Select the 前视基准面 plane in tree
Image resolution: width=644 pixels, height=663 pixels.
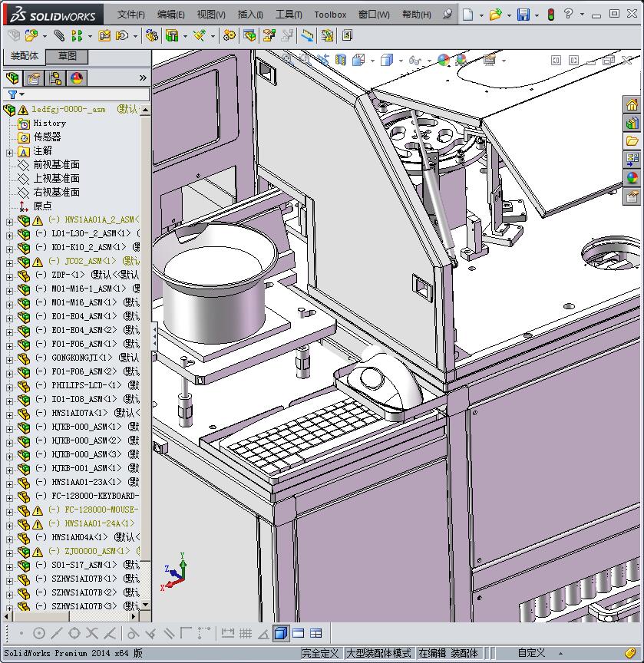tap(56, 165)
